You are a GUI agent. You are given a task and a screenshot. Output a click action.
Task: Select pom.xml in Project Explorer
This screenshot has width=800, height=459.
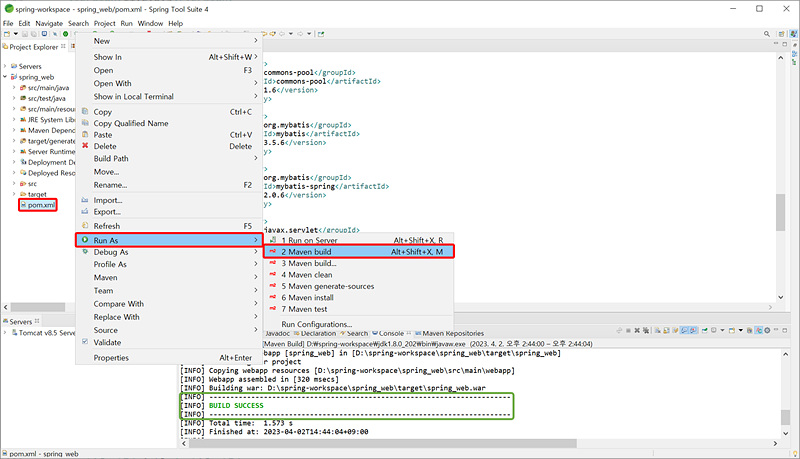38,205
